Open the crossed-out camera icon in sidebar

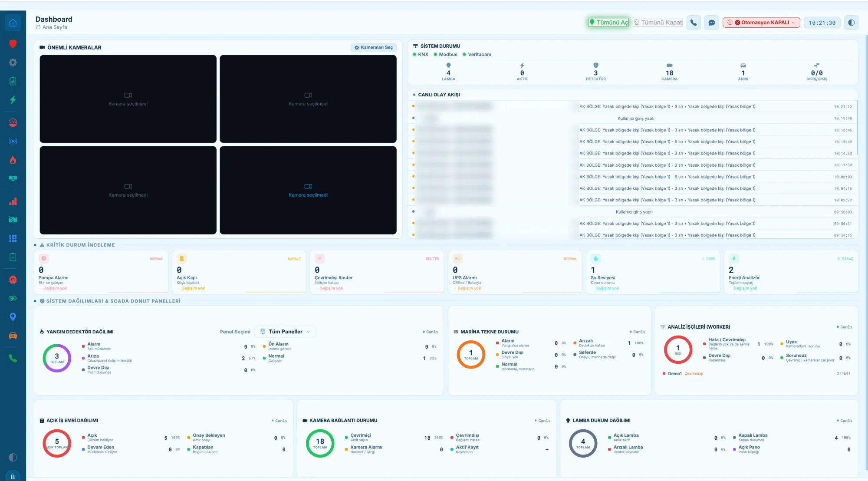[13, 220]
